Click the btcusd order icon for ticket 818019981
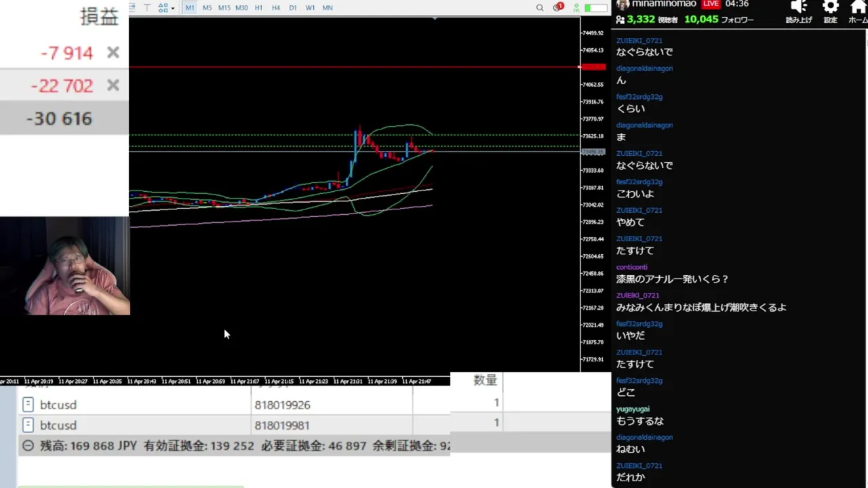This screenshot has height=488, width=868. [x=28, y=425]
